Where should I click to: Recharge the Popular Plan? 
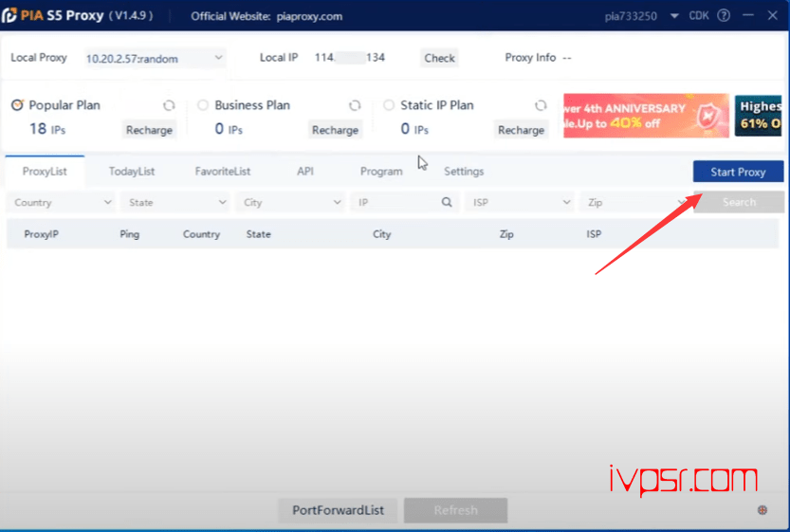point(149,130)
